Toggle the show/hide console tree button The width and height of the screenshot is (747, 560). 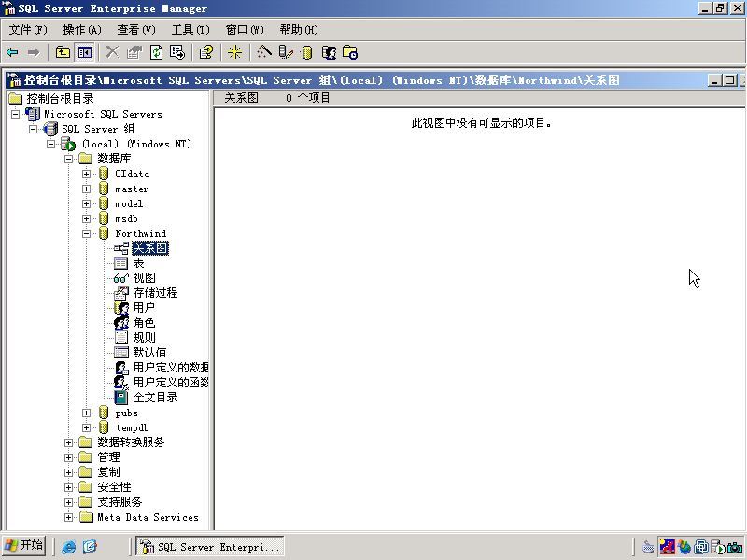(85, 52)
